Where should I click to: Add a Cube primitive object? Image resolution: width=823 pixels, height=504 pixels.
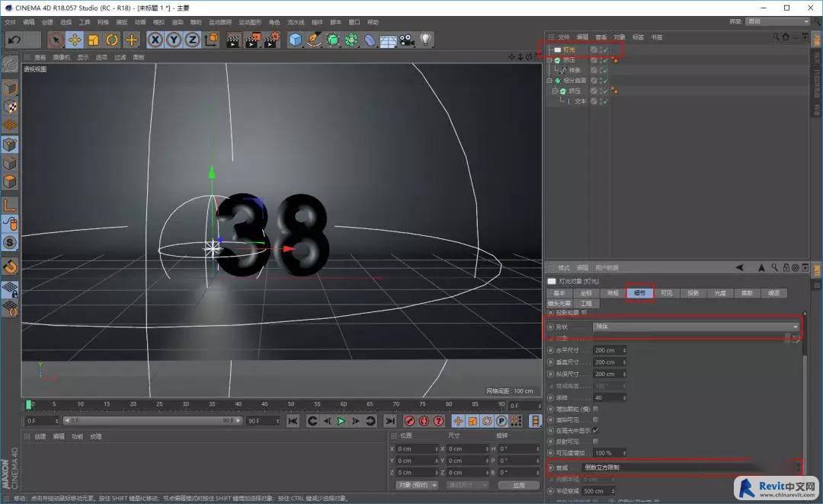(296, 40)
